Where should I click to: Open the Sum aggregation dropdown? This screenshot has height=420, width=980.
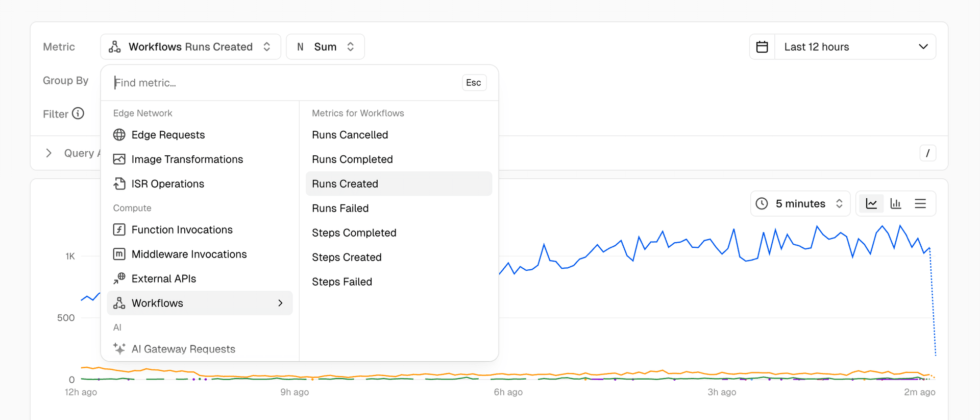pyautogui.click(x=325, y=47)
